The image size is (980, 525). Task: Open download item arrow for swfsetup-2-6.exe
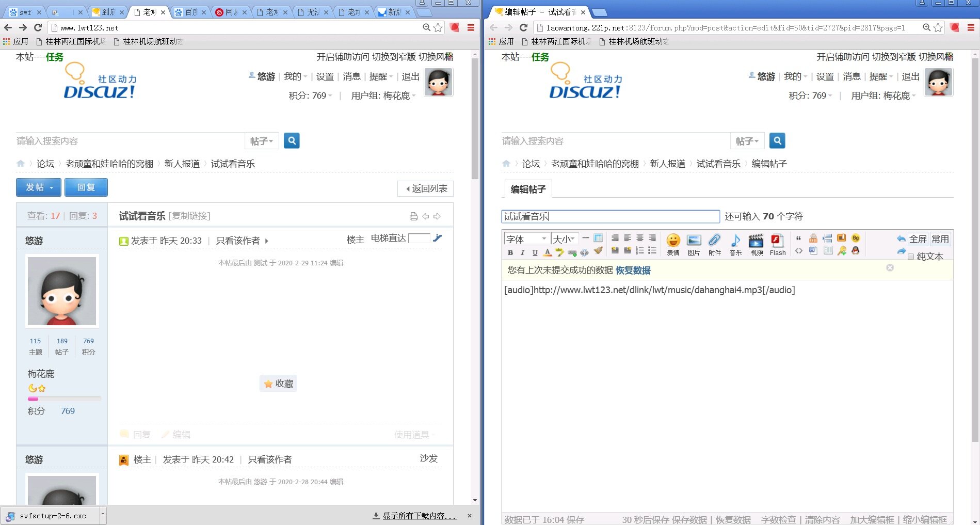click(x=103, y=515)
